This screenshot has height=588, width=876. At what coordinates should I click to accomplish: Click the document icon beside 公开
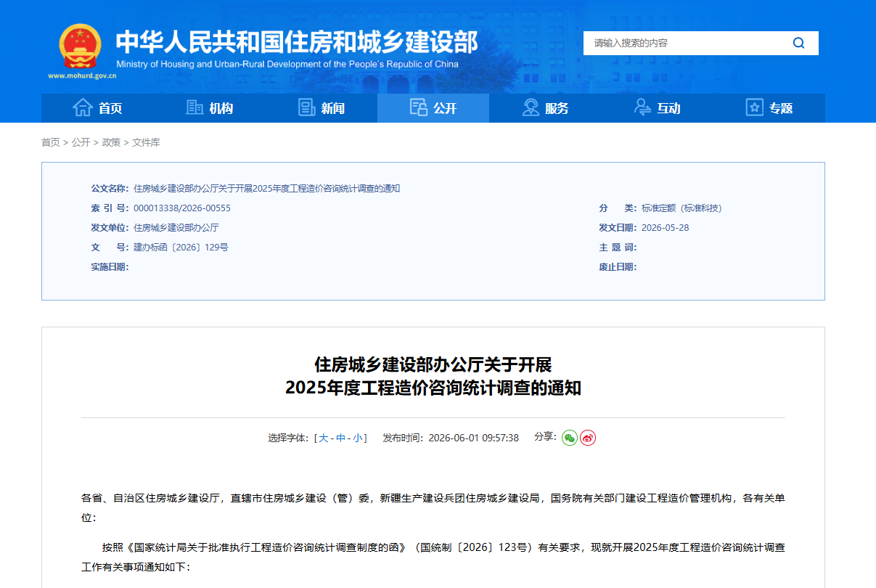pyautogui.click(x=418, y=107)
